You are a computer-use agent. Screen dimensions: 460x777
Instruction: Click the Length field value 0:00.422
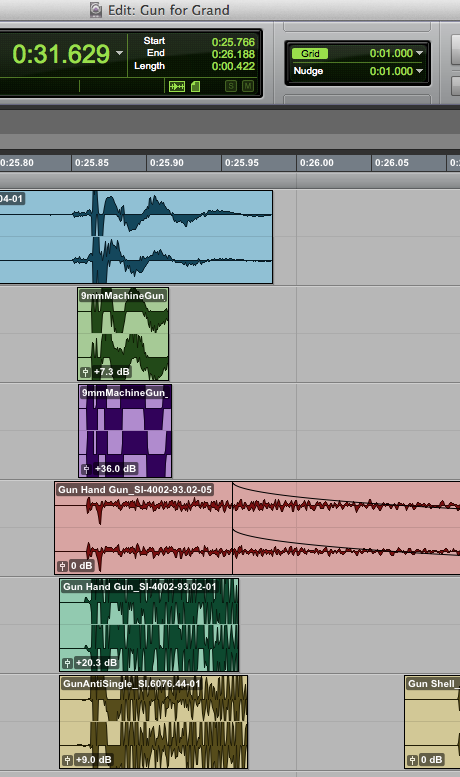pos(233,66)
